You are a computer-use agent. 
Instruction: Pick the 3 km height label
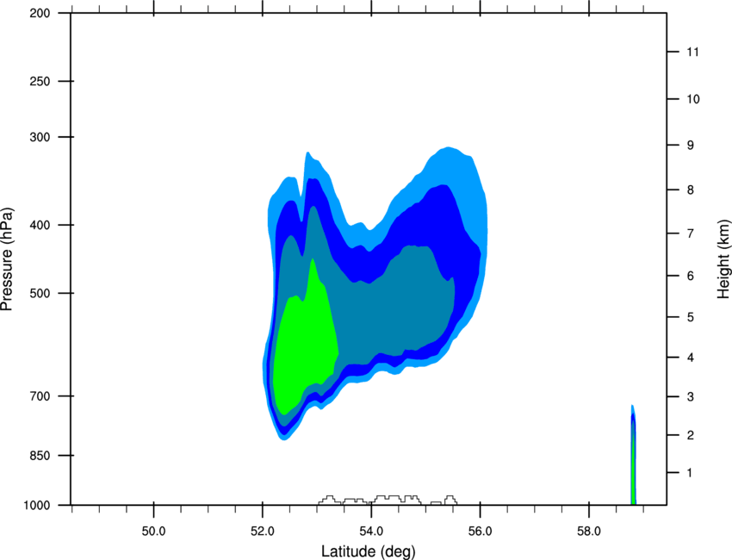pos(691,397)
